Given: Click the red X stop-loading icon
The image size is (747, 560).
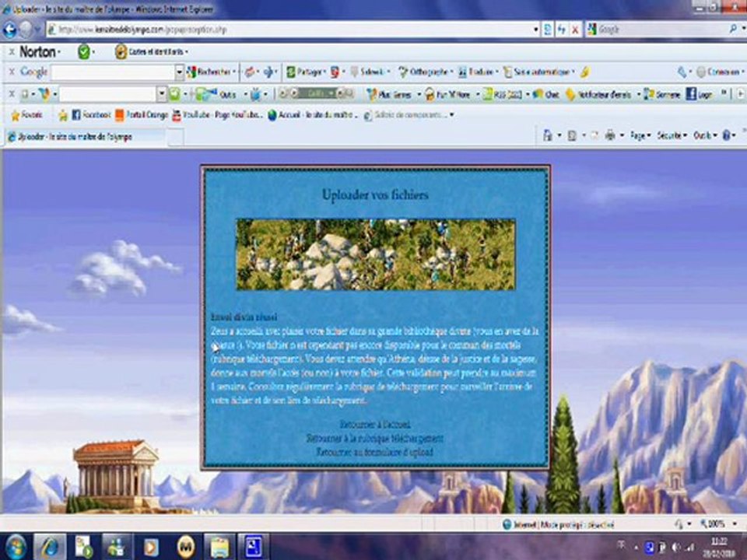Looking at the screenshot, I should (575, 30).
